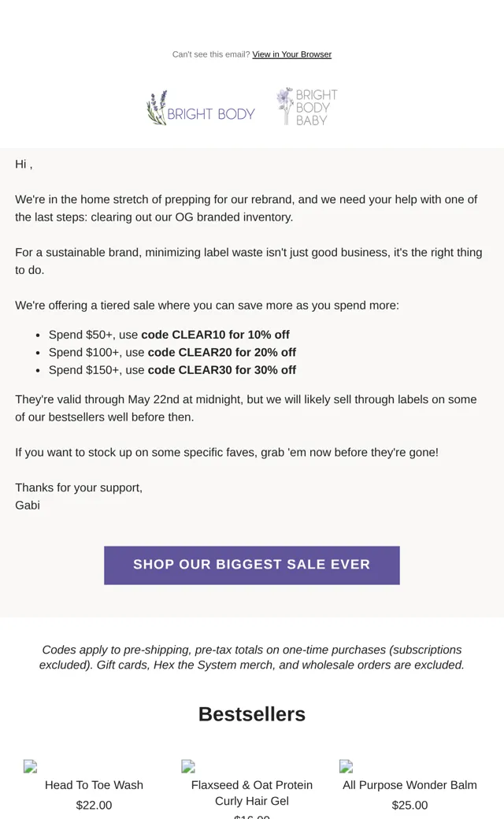Click the italic codes exclusion disclaimer text
The height and width of the screenshot is (819, 504).
click(x=252, y=657)
